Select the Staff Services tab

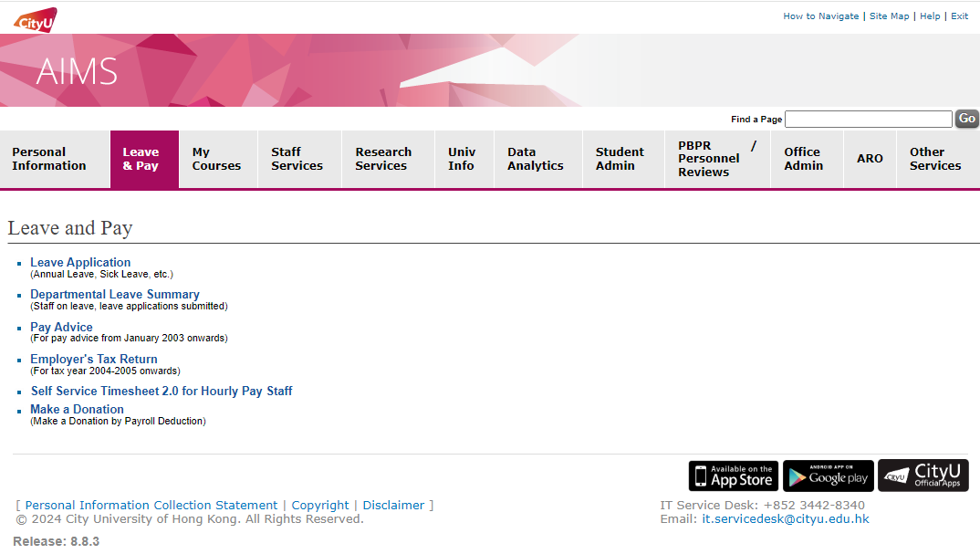click(x=297, y=159)
